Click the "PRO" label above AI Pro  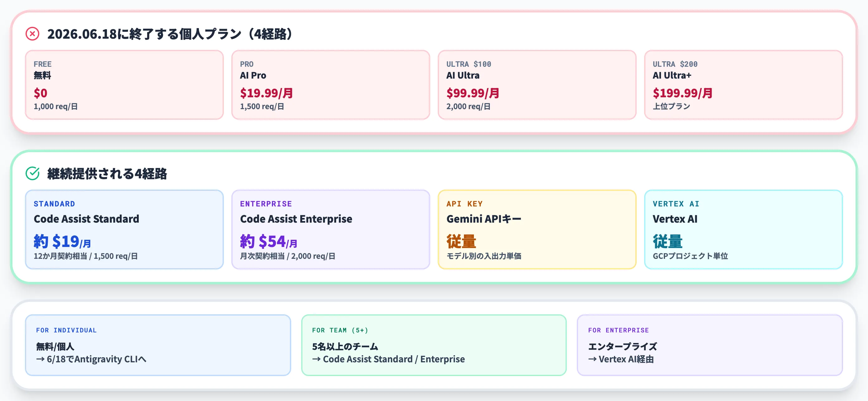click(x=247, y=64)
